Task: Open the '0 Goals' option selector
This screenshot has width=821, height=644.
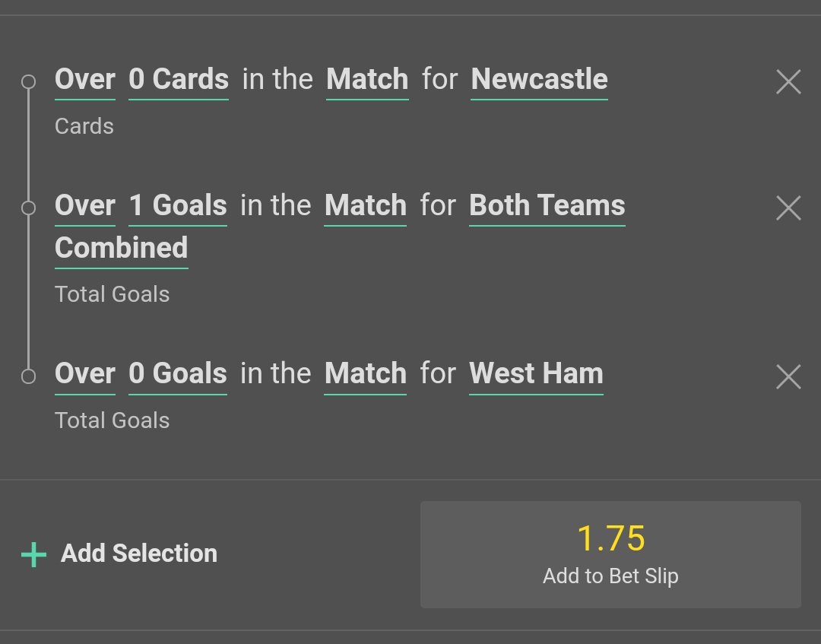Action: coord(177,375)
